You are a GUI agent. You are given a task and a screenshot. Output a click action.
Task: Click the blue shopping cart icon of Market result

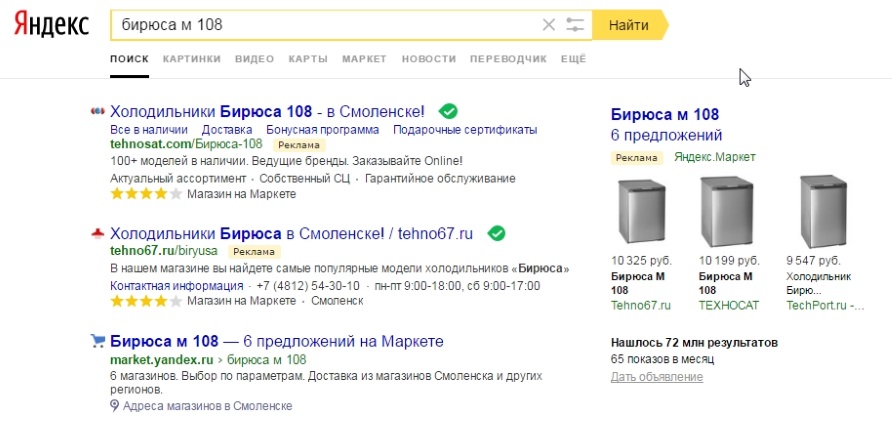[98, 341]
